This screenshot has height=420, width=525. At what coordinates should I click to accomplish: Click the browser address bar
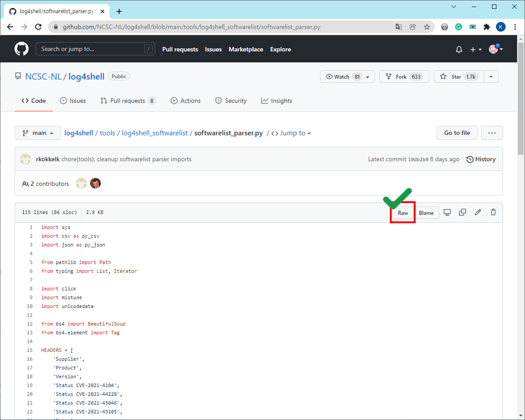pyautogui.click(x=224, y=27)
